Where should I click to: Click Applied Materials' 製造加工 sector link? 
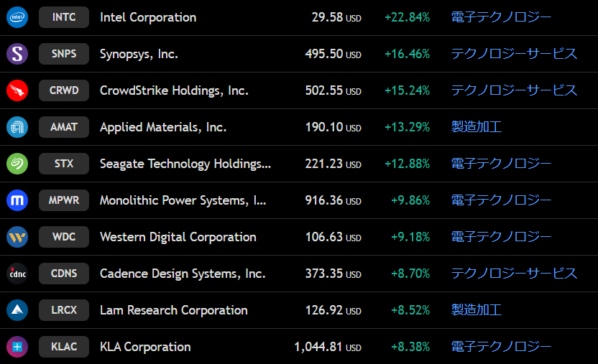pos(476,127)
